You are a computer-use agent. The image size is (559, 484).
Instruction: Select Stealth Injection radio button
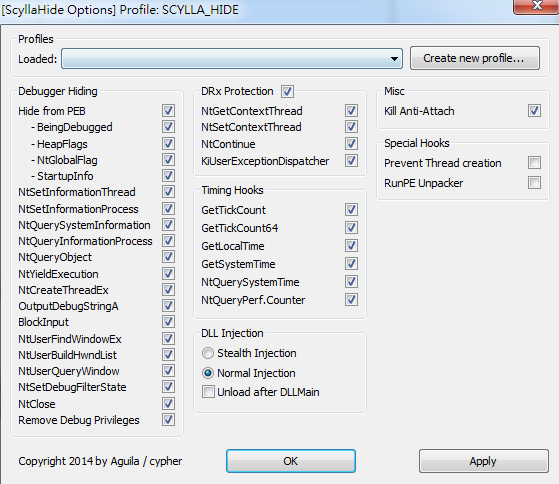click(x=208, y=353)
